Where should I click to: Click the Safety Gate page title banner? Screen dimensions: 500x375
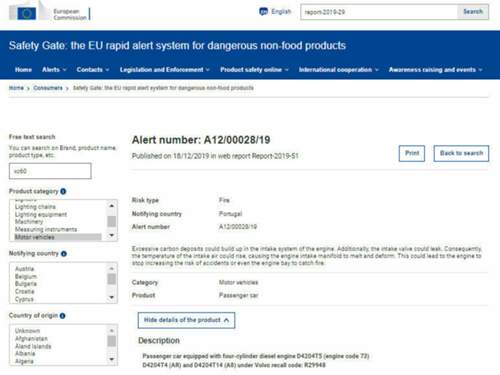(x=177, y=45)
